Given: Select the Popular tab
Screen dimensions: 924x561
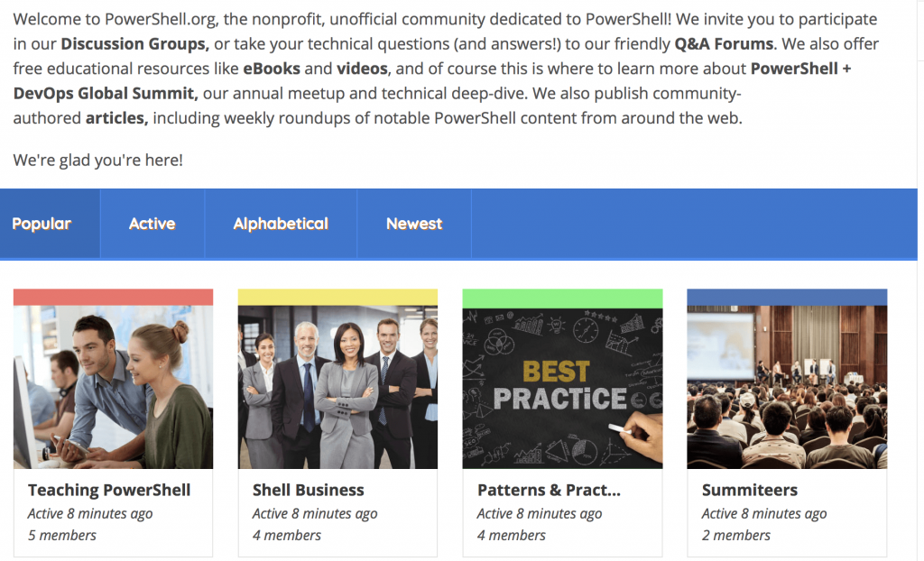Looking at the screenshot, I should pyautogui.click(x=42, y=223).
